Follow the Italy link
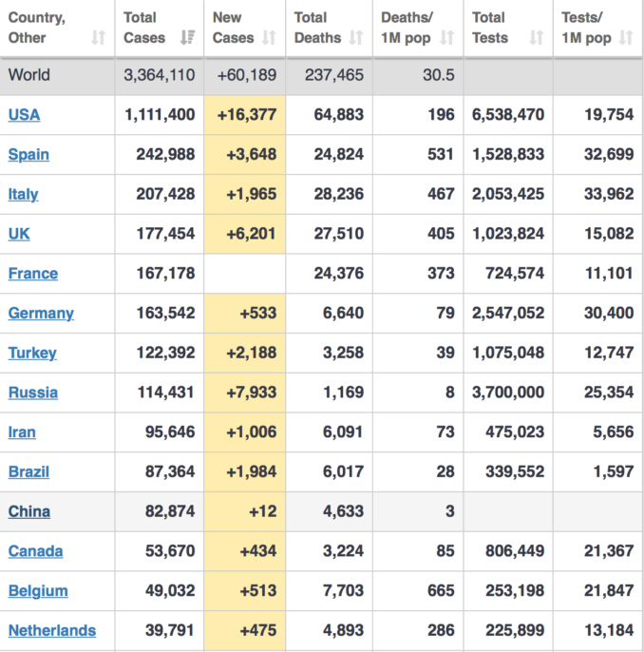Image resolution: width=644 pixels, height=652 pixels. pyautogui.click(x=24, y=194)
